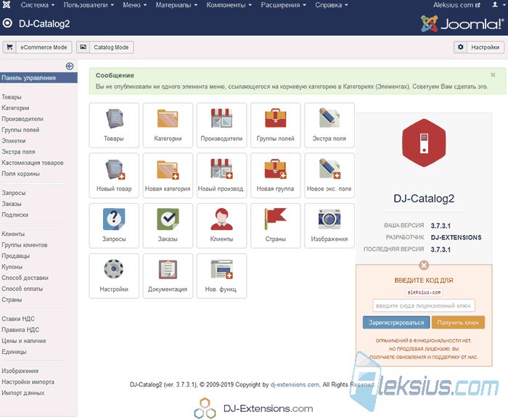Click the aleksius-com code label
The width and height of the screenshot is (508, 420).
point(424,292)
